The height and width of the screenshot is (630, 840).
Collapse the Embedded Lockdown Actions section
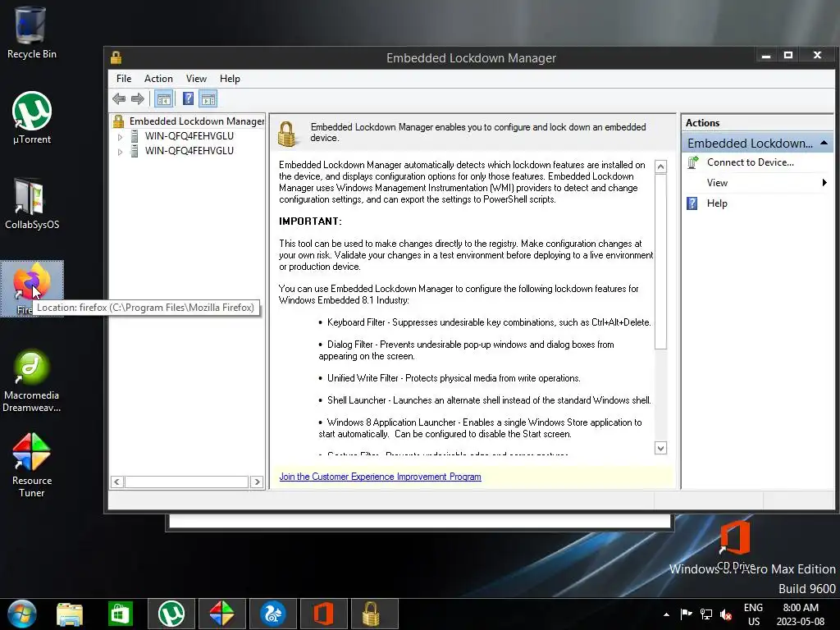tap(824, 143)
